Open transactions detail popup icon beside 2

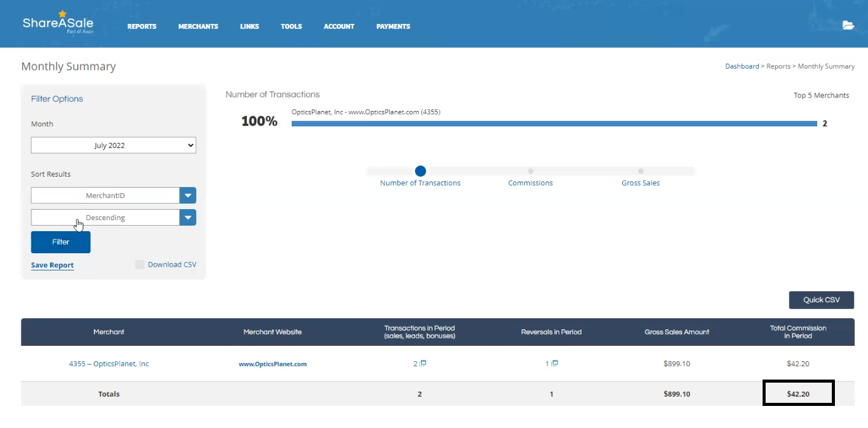coord(423,363)
